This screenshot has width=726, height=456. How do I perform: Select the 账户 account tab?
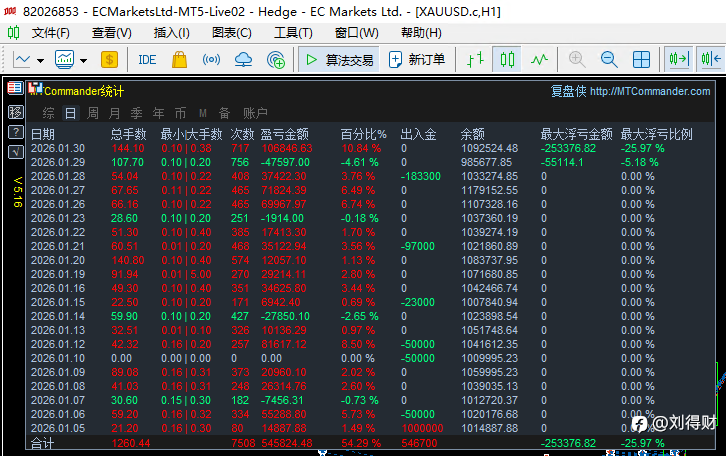[x=255, y=113]
